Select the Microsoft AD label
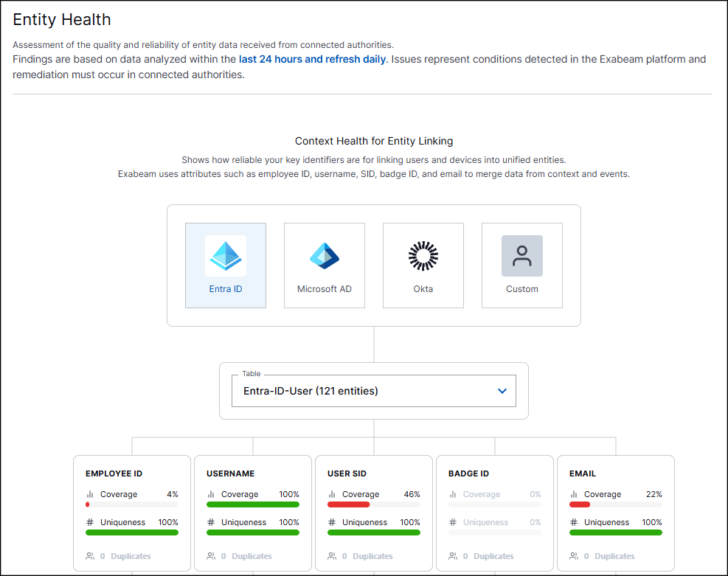This screenshot has width=728, height=576. [325, 288]
